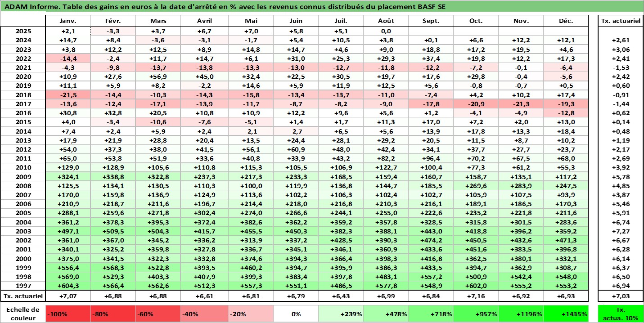
Task: Select the Sept. column header
Action: click(x=431, y=21)
